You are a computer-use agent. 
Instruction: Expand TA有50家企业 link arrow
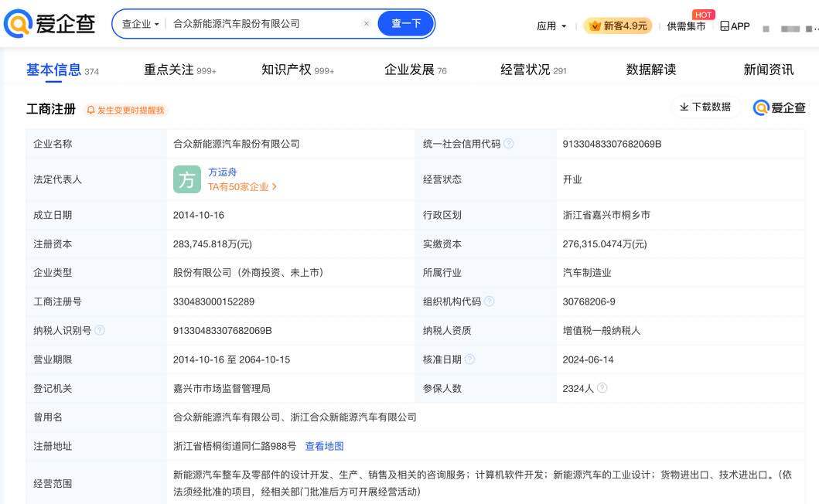tap(275, 187)
